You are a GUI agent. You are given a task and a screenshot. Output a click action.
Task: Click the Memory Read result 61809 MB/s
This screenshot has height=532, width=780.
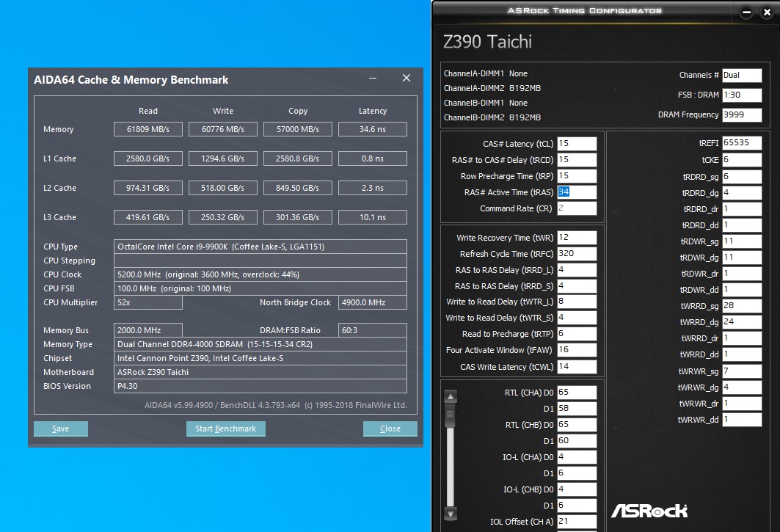coord(147,129)
